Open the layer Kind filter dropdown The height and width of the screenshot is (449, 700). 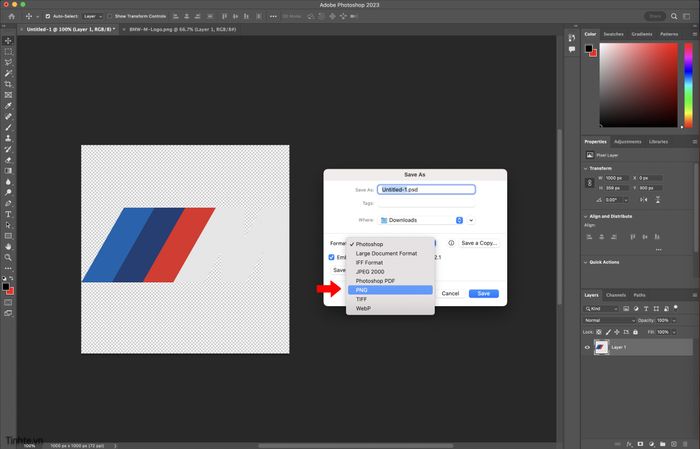click(x=601, y=308)
